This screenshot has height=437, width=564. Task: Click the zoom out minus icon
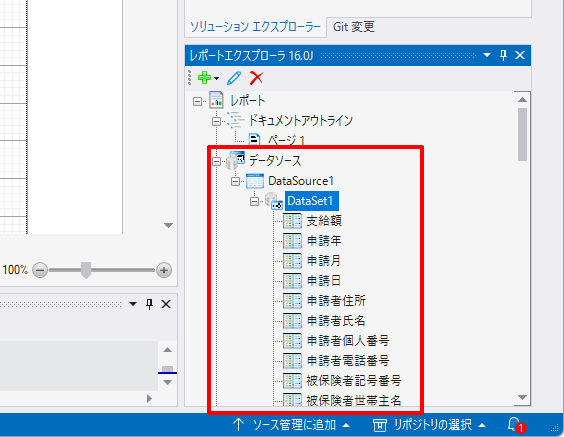point(40,270)
